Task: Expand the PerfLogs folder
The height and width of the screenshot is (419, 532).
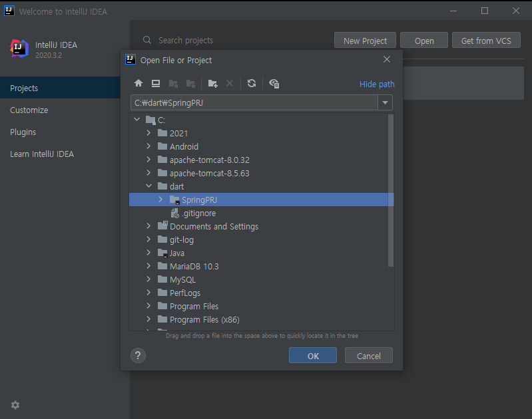Action: 148,292
